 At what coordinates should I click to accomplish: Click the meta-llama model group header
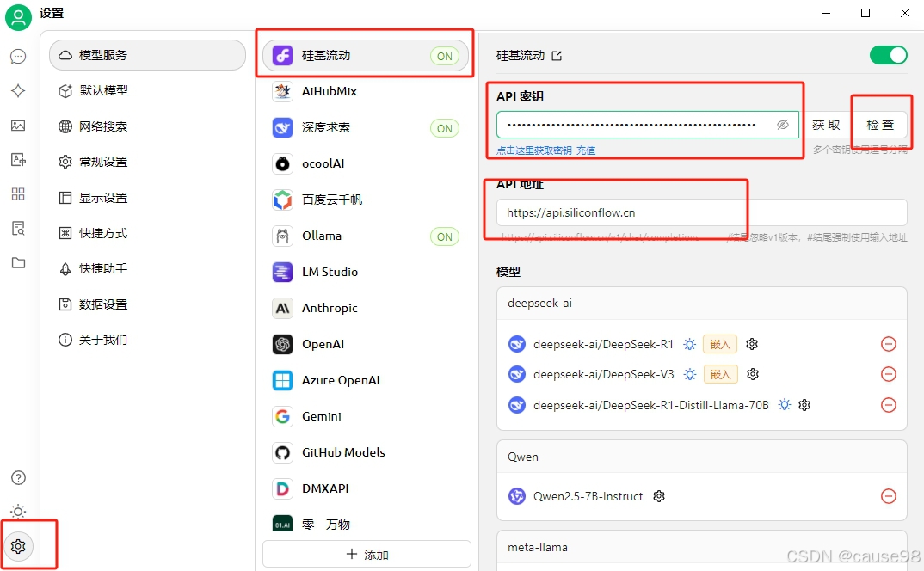point(701,548)
